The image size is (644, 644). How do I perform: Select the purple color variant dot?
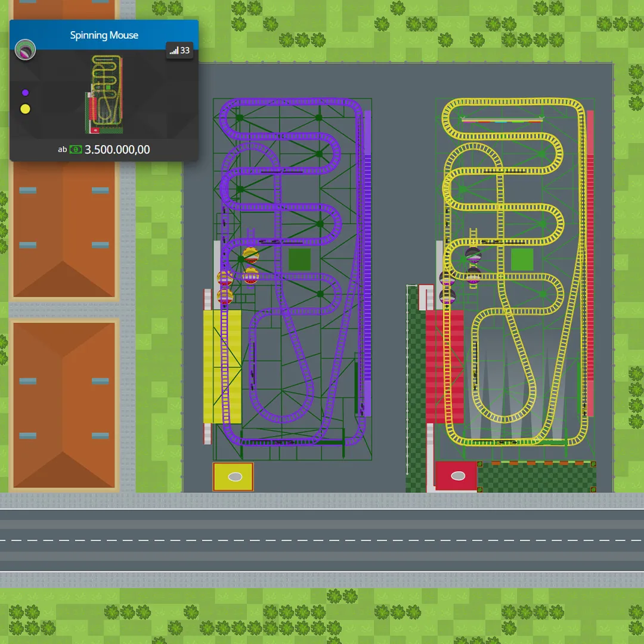pos(25,93)
